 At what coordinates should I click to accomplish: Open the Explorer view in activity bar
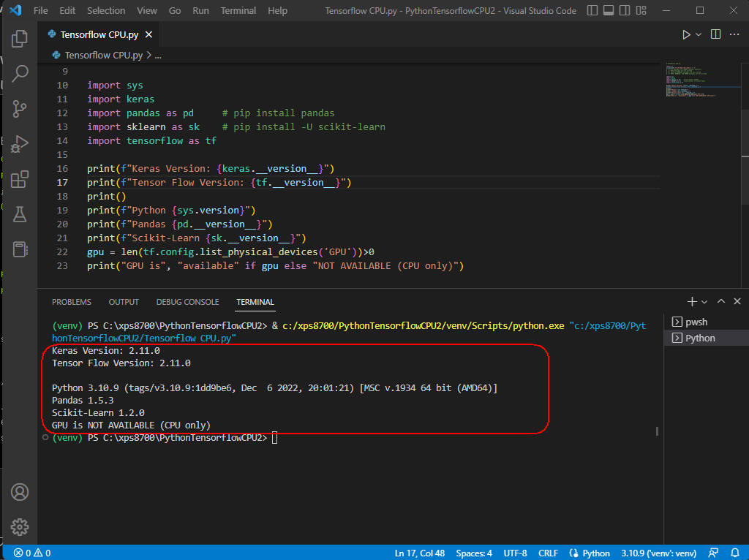point(20,39)
